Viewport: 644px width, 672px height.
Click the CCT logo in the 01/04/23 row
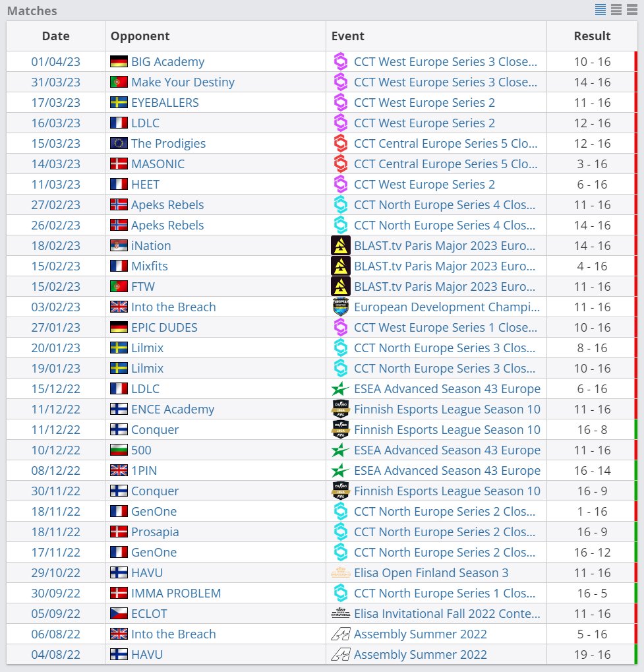[341, 61]
